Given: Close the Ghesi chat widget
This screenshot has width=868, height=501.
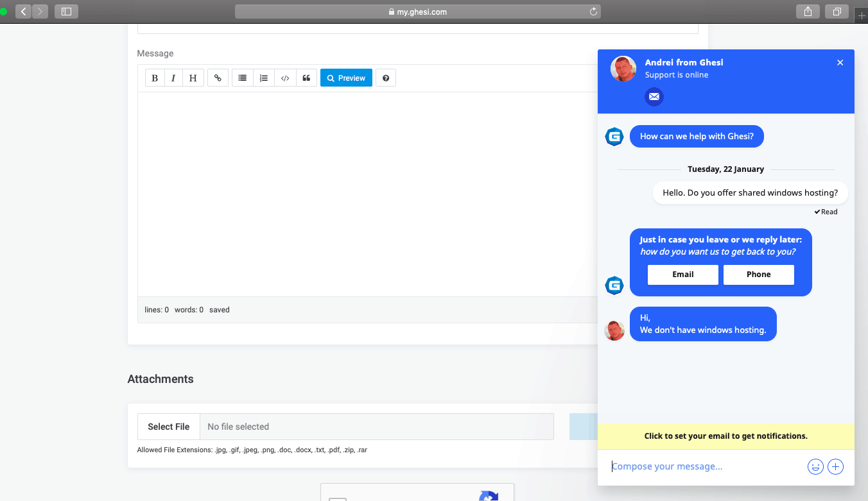Looking at the screenshot, I should click(x=840, y=62).
